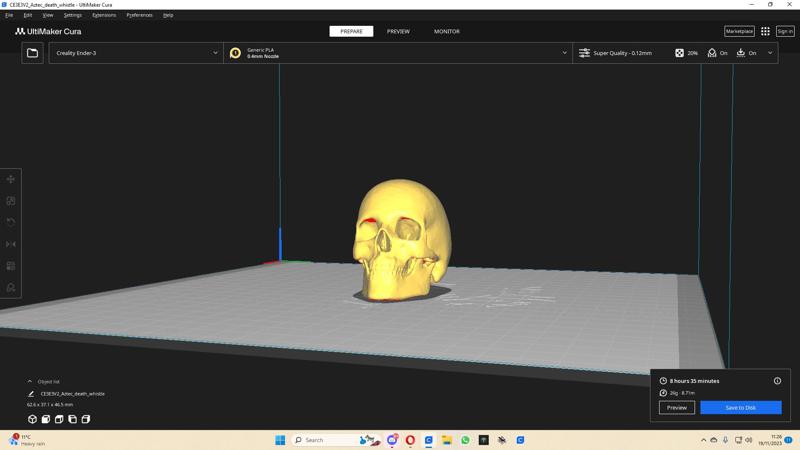This screenshot has height=450, width=800.
Task: Click Save to Disk
Action: point(740,408)
